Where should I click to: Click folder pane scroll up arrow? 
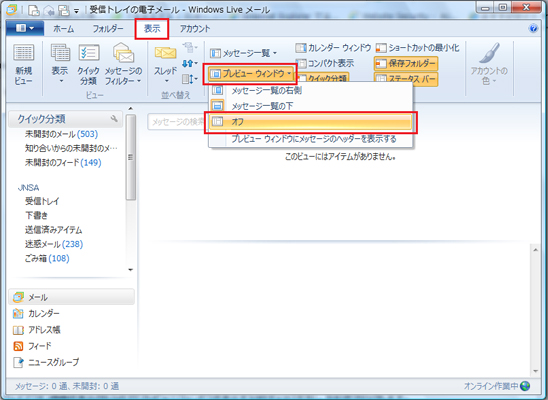[x=131, y=108]
